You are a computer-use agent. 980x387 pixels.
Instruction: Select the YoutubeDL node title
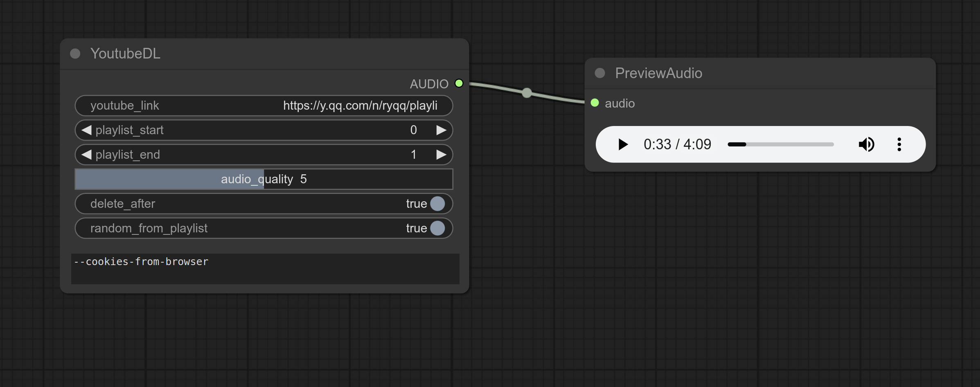125,54
